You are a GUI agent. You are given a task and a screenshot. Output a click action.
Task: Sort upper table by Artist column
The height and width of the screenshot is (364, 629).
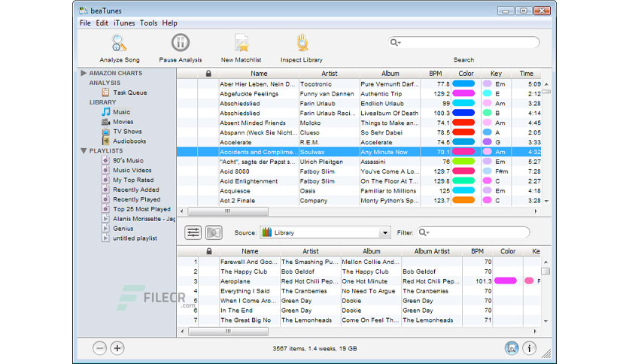pos(330,74)
